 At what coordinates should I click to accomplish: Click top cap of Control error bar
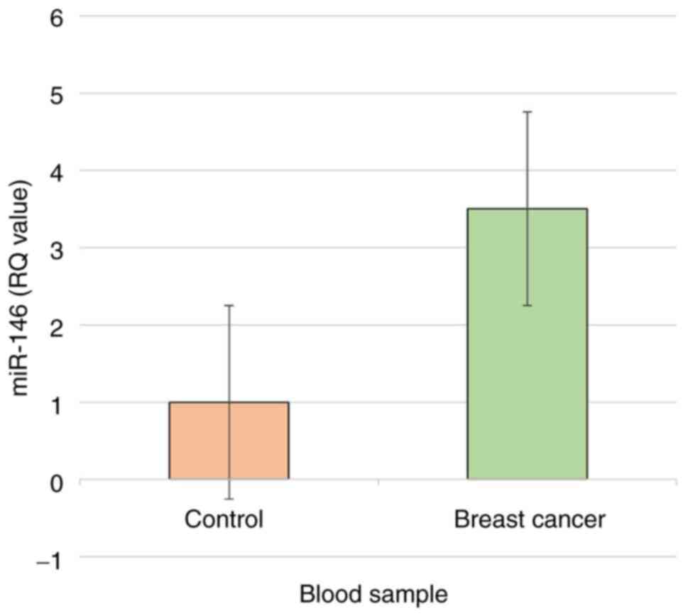(229, 305)
